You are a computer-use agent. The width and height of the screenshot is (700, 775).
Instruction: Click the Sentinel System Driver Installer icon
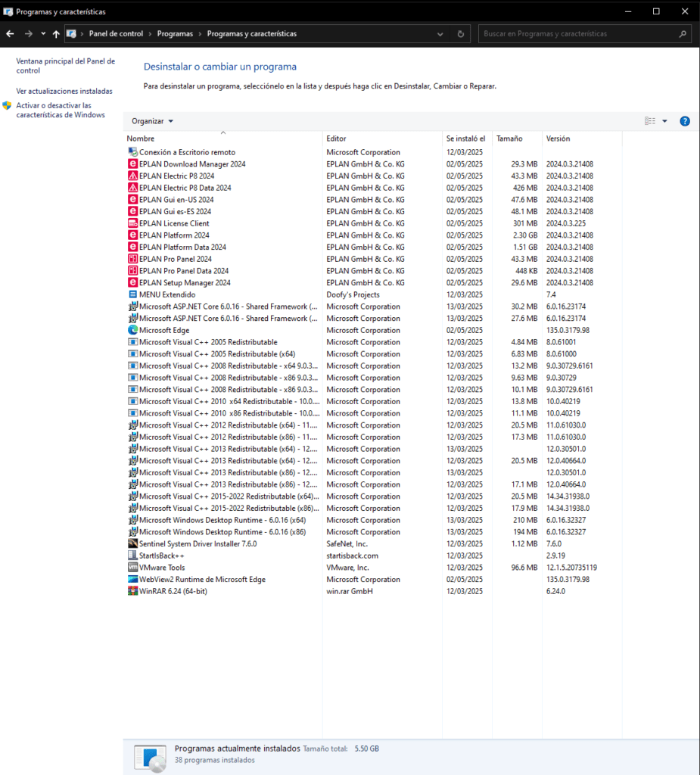coord(132,543)
